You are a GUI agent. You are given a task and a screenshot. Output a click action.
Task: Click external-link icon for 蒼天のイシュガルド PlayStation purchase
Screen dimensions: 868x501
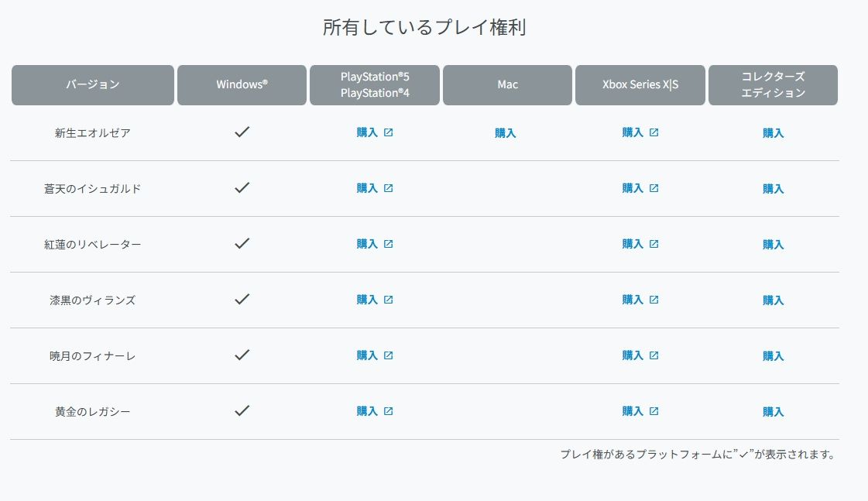coord(389,188)
